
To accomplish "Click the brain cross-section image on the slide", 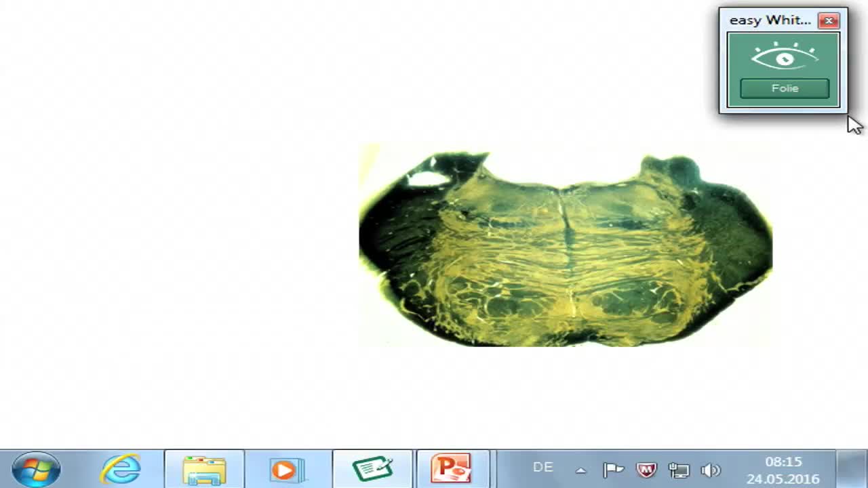I will pyautogui.click(x=566, y=244).
